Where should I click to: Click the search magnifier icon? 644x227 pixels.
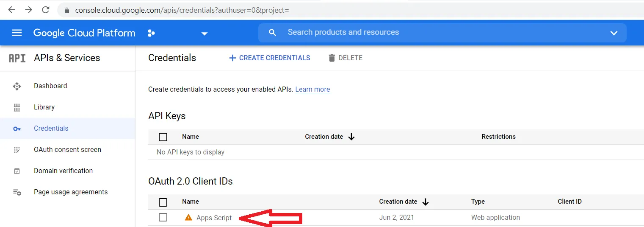click(272, 33)
